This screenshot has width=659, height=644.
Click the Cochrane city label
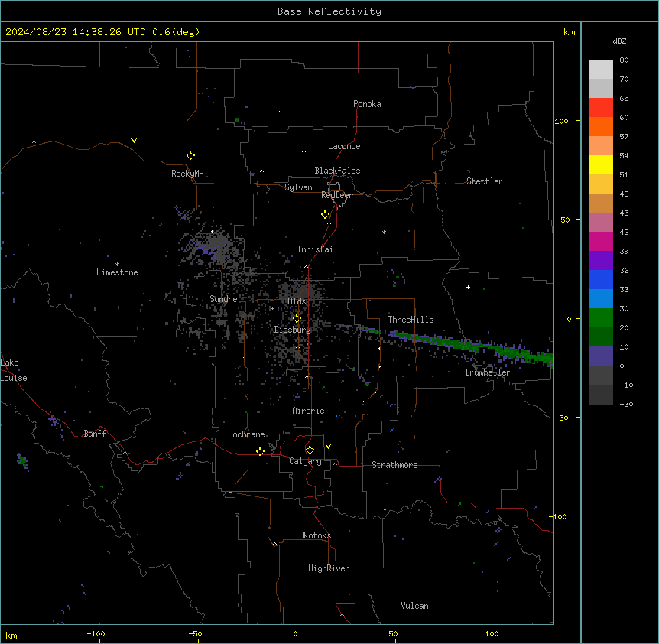coord(246,434)
